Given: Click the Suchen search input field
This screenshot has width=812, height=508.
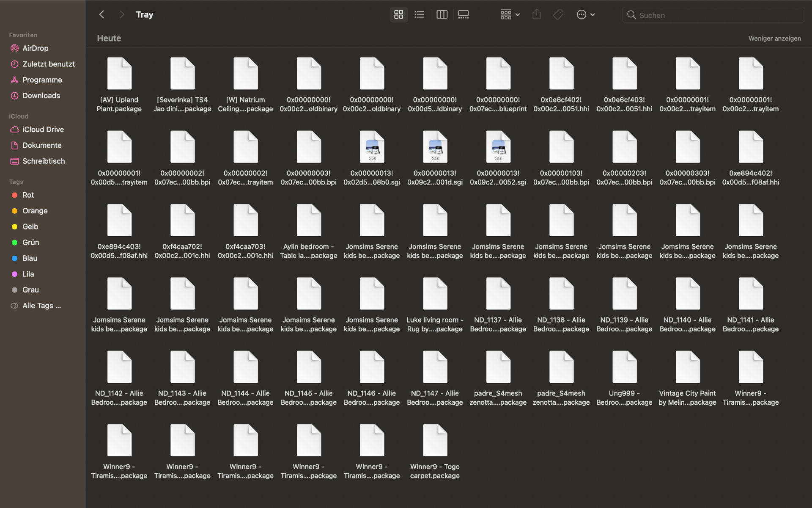Looking at the screenshot, I should [x=713, y=15].
